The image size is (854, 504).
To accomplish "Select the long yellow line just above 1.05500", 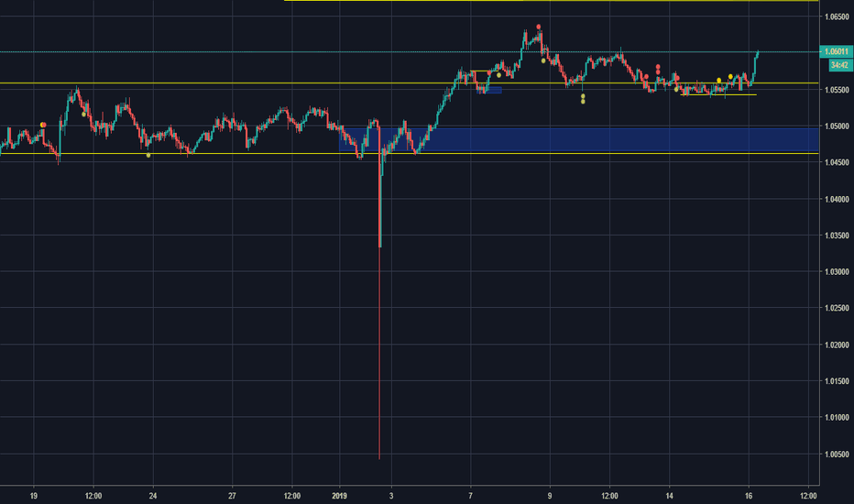I will point(409,83).
